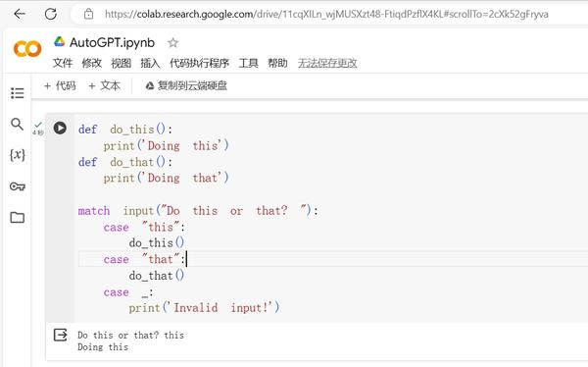The height and width of the screenshot is (367, 588).
Task: Click the line print('Doing that')
Action: coord(167,178)
